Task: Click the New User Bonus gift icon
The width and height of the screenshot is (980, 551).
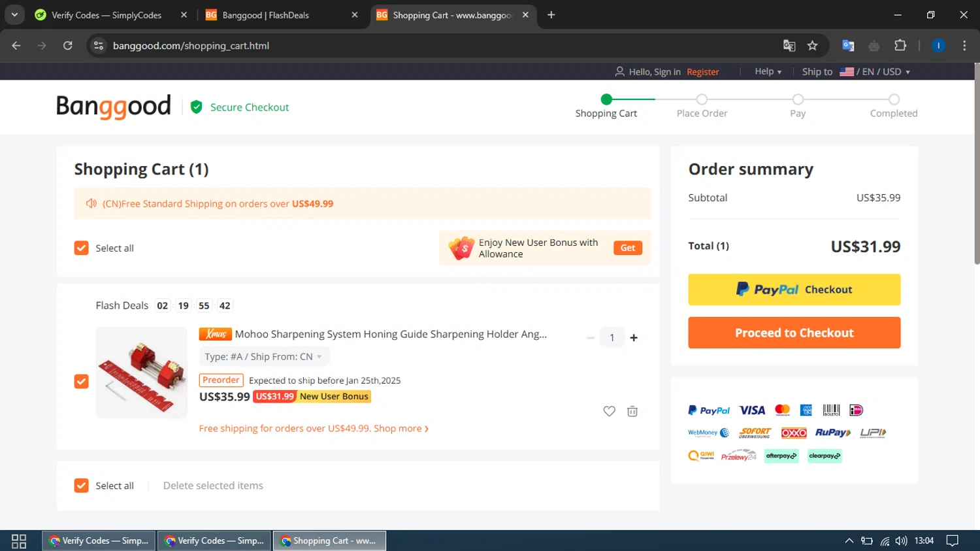Action: coord(461,248)
